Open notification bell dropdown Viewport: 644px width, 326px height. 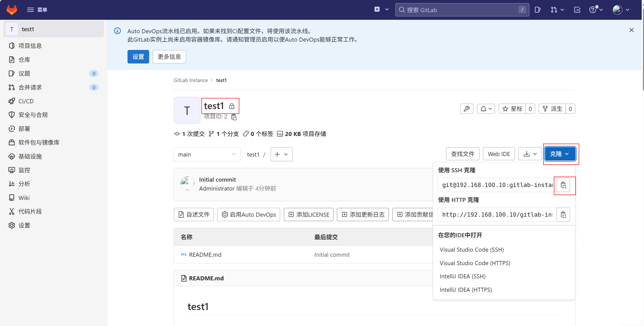click(486, 109)
